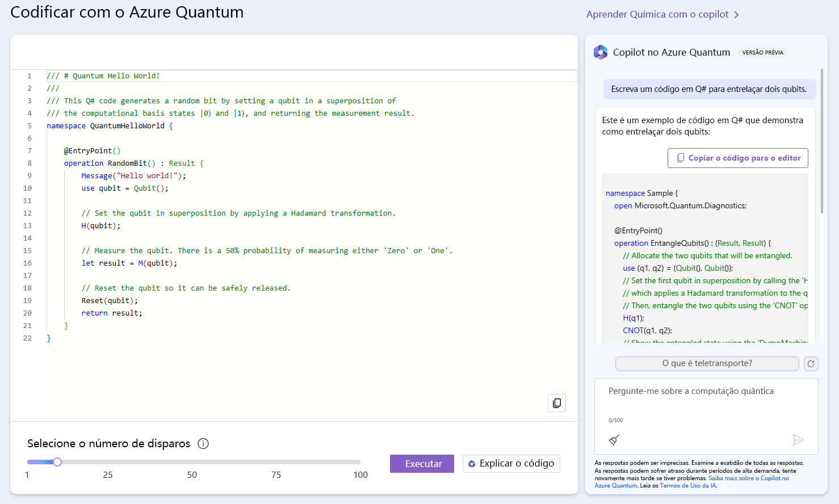This screenshot has height=504, width=839.
Task: Click slider tick label 75
Action: [x=276, y=475]
